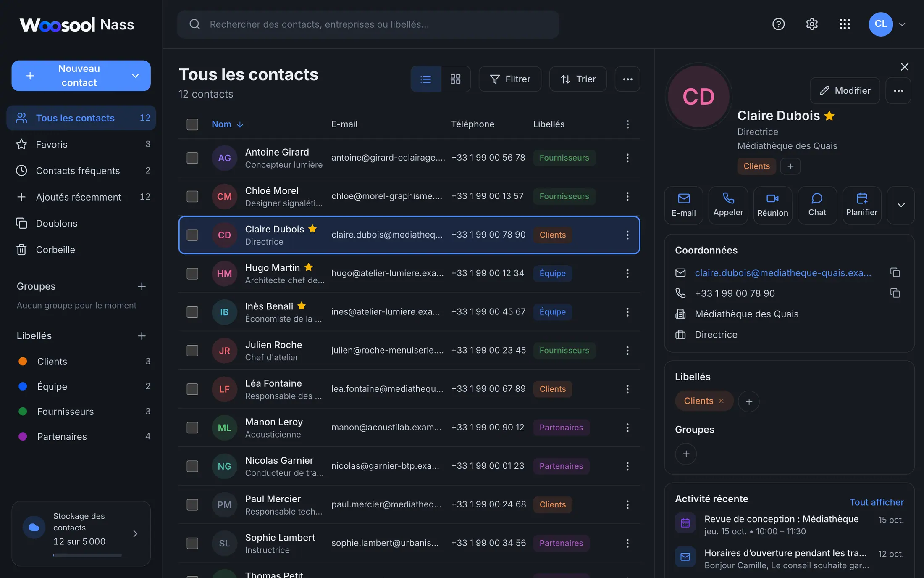Go to Contacts fréquents
Image resolution: width=924 pixels, height=578 pixels.
click(x=81, y=171)
